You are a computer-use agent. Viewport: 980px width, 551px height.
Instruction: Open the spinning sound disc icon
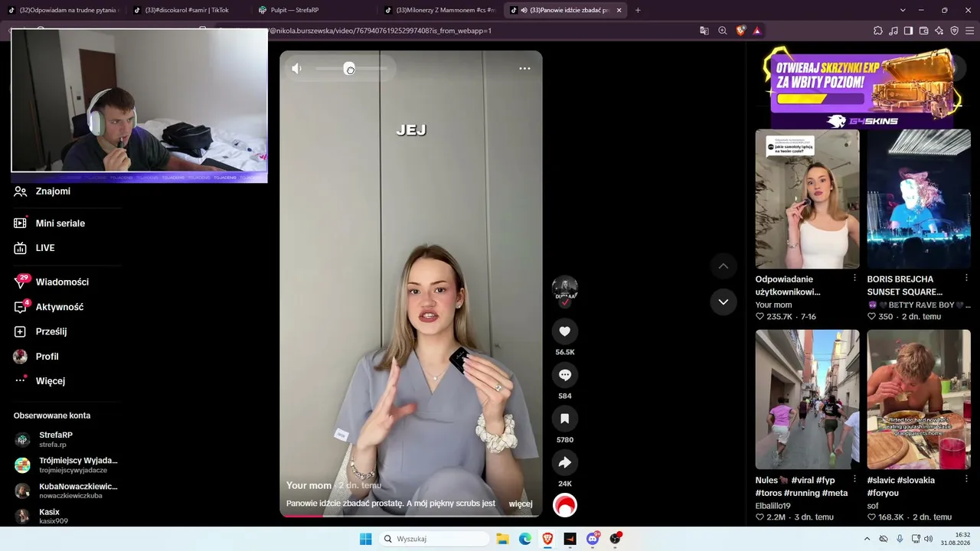coord(565,505)
